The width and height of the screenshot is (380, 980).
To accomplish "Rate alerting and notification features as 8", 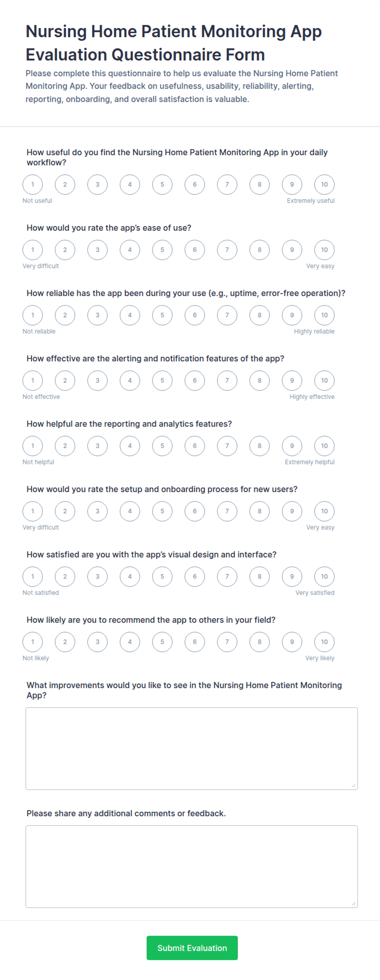I will click(259, 380).
